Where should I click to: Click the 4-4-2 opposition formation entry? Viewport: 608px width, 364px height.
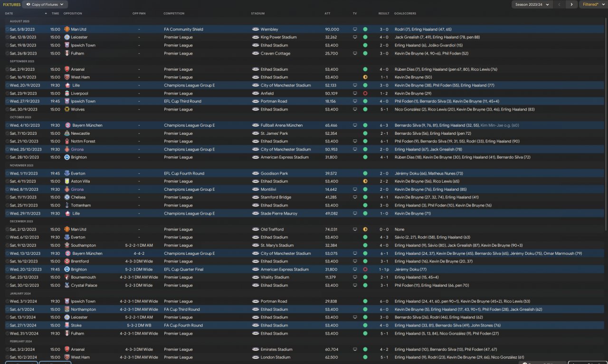[139, 253]
